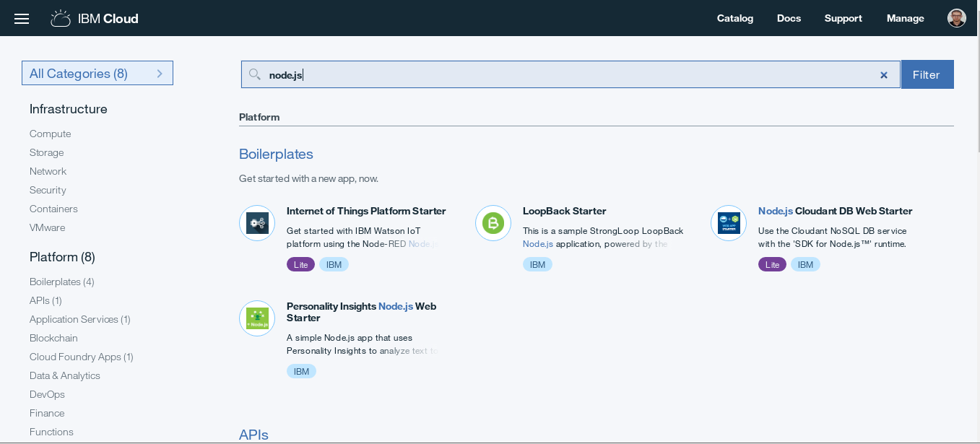Select the LoopBack Starter green icon
980x444 pixels.
click(x=493, y=223)
